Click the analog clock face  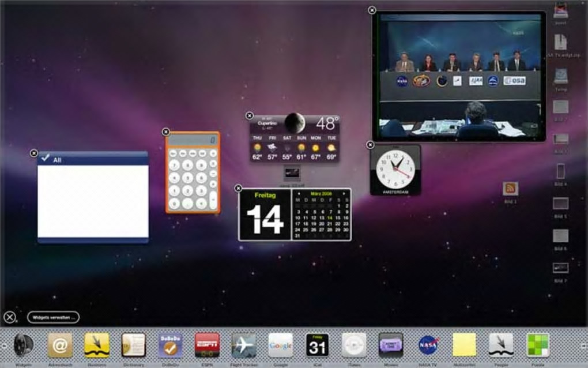395,169
